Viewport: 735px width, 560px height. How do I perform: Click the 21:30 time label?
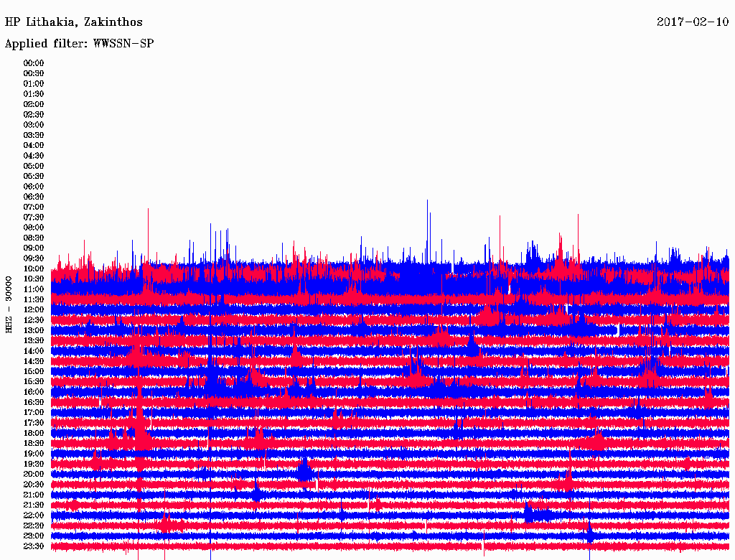34,505
